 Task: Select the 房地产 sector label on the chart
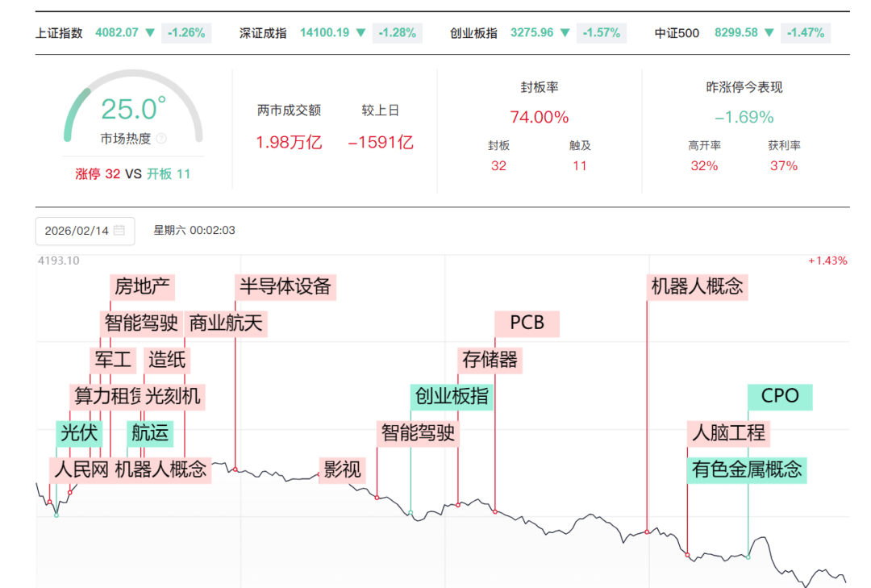[143, 286]
